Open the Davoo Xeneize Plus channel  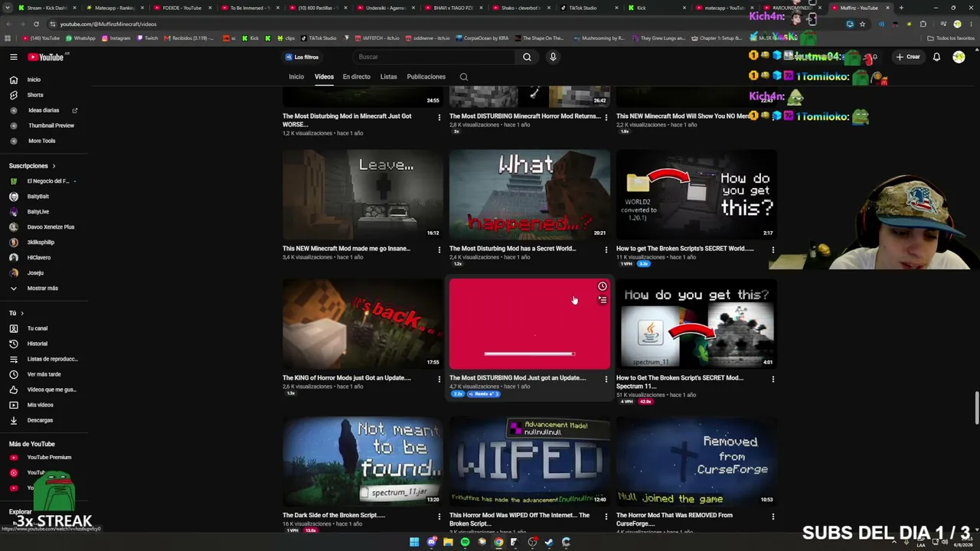(51, 227)
